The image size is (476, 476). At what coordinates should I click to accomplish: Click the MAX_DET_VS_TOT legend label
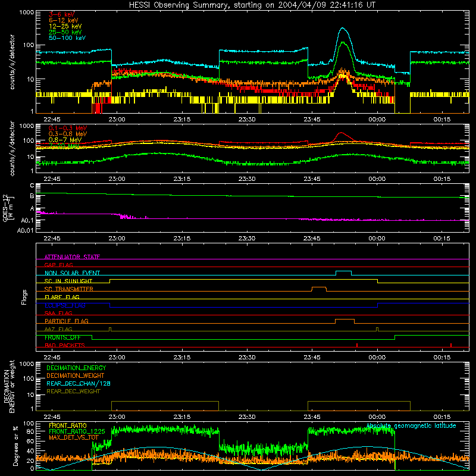pos(73,437)
